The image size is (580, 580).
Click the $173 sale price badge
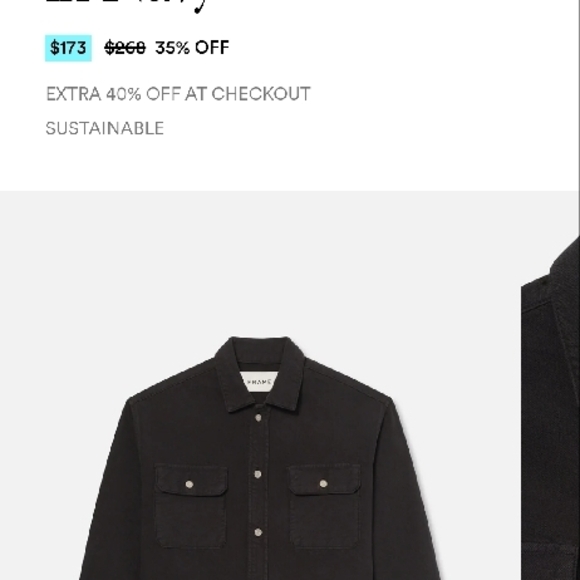click(x=68, y=48)
